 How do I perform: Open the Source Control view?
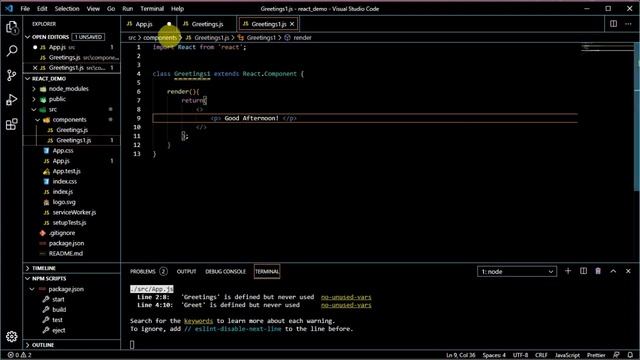tap(12, 75)
